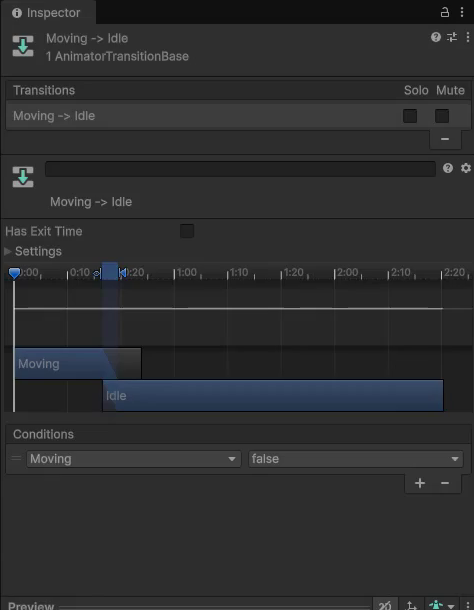Image resolution: width=474 pixels, height=610 pixels.
Task: Toggle Solo checkbox for Moving -> Idle
Action: (x=410, y=116)
